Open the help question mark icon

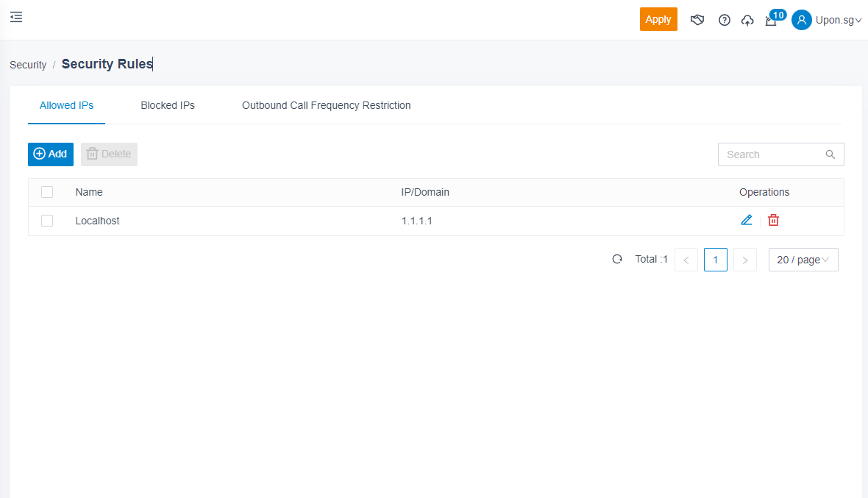[x=725, y=20]
